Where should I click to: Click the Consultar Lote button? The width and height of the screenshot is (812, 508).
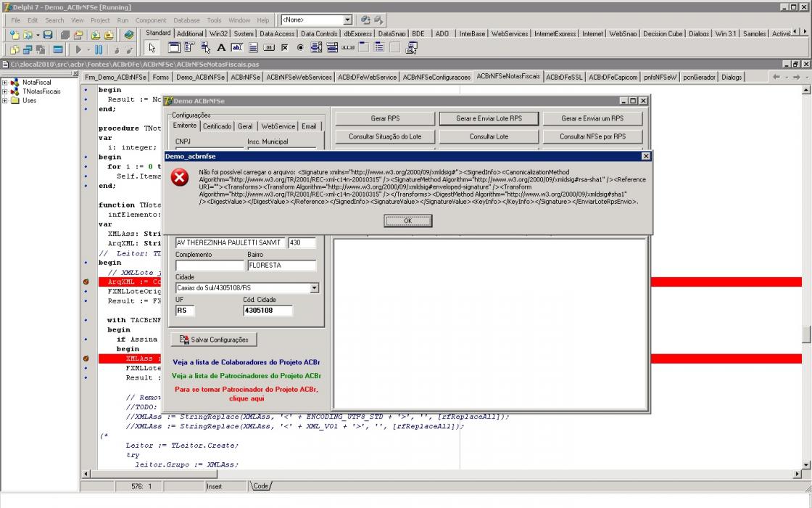(489, 137)
